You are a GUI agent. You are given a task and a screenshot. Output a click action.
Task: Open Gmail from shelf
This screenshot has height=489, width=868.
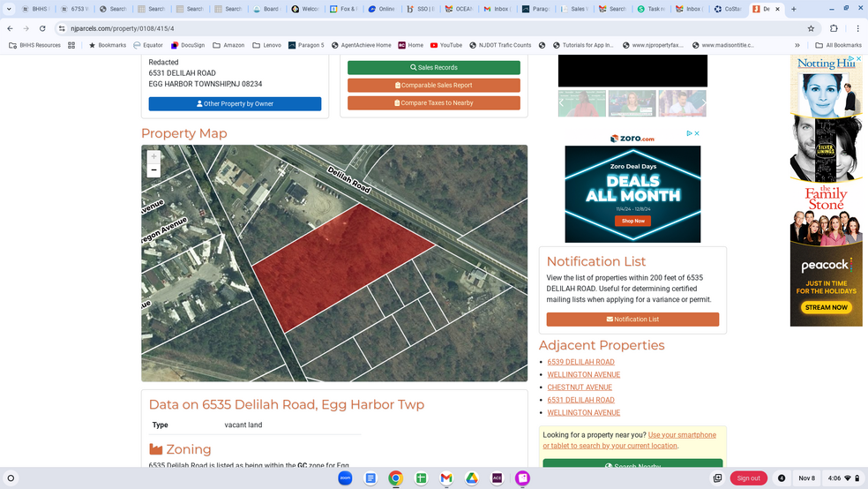point(446,478)
